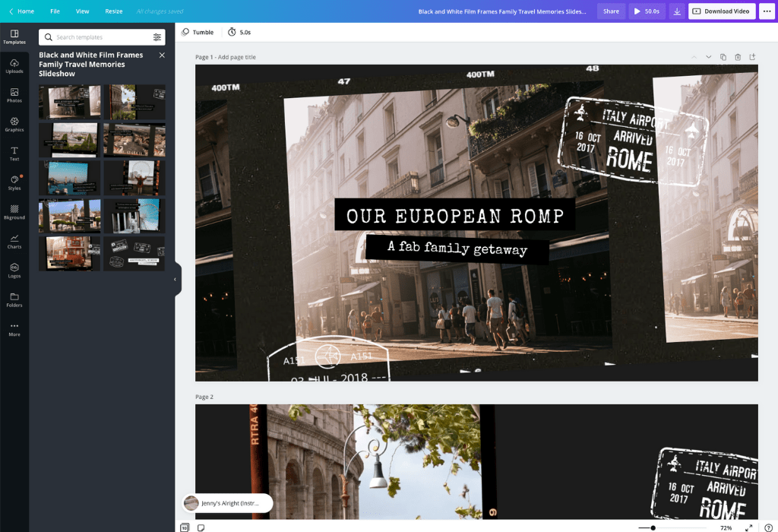Open the stopwatch duration control showing 5.0s
778x532 pixels.
(x=240, y=32)
